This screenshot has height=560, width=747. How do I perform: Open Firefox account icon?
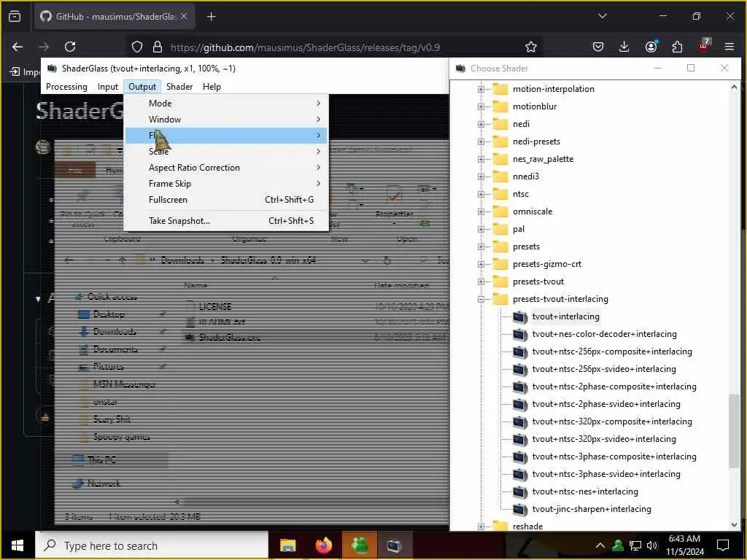click(651, 47)
